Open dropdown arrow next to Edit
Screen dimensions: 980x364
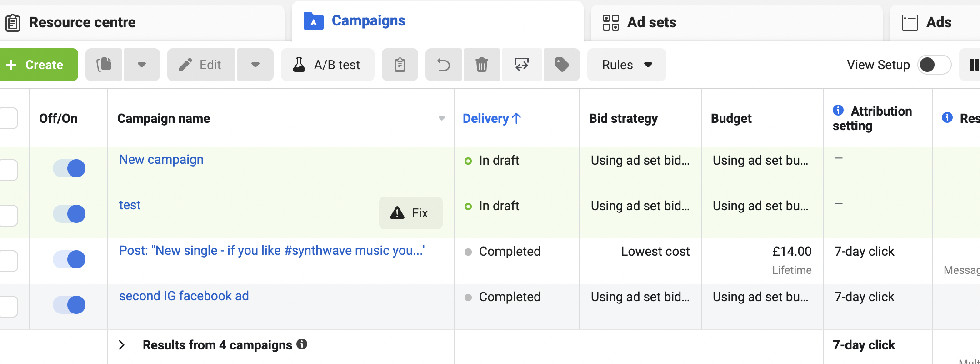click(255, 65)
